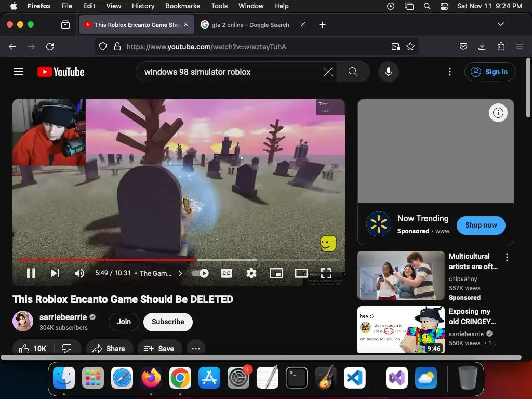The width and height of the screenshot is (532, 399).
Task: Join the sarriebearrie channel membership
Action: [x=124, y=322]
